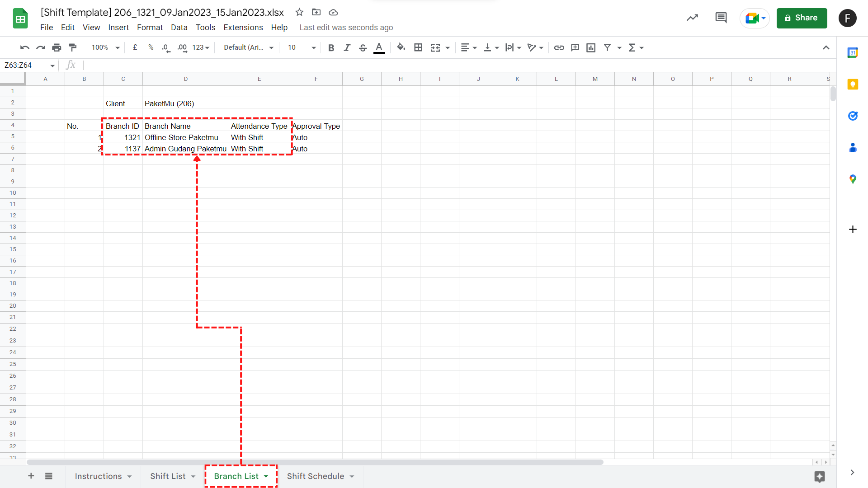Screen dimensions: 868x488
Task: Open the Extensions menu
Action: pyautogui.click(x=243, y=28)
